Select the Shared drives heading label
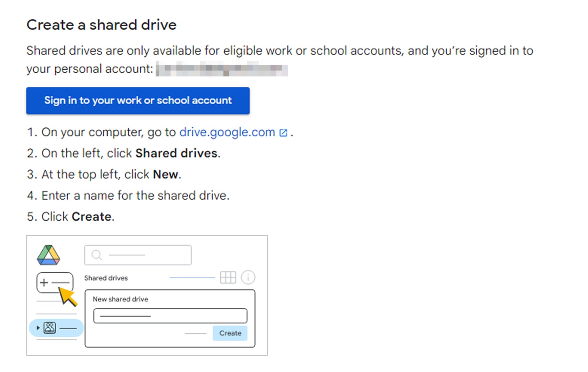 [106, 278]
